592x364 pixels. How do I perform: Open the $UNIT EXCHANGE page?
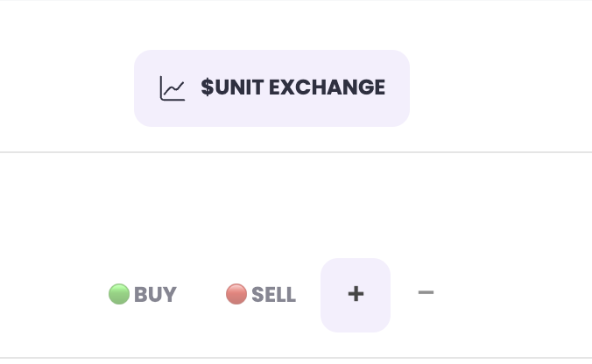[x=271, y=88]
